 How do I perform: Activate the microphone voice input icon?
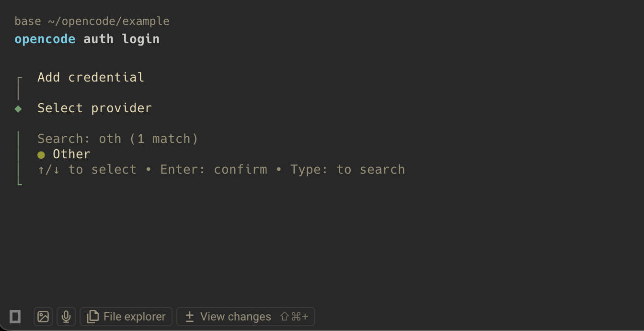pyautogui.click(x=66, y=317)
